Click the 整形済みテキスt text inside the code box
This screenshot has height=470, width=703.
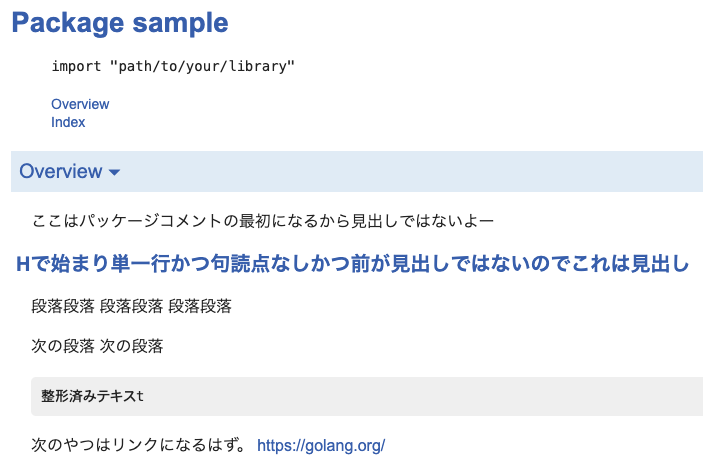click(x=92, y=396)
